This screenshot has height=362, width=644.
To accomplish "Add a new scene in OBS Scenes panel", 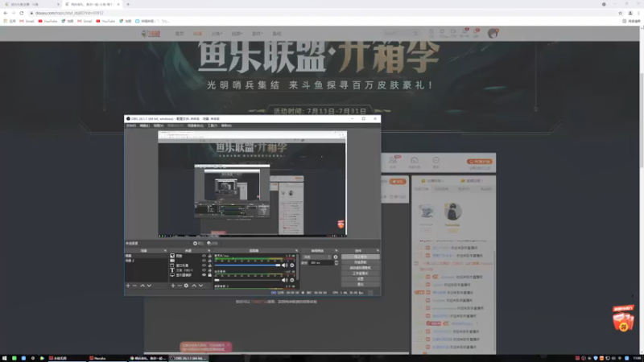I will click(128, 286).
